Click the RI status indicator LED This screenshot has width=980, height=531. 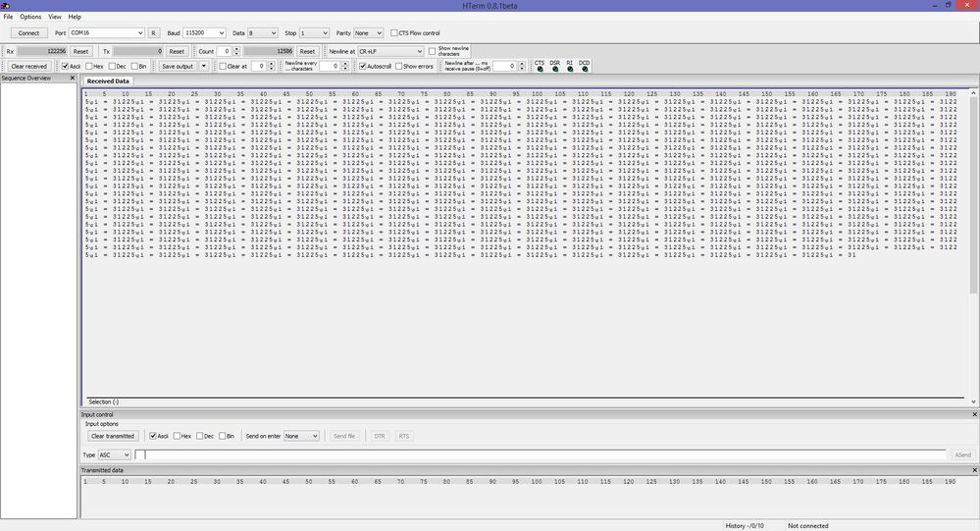click(570, 69)
